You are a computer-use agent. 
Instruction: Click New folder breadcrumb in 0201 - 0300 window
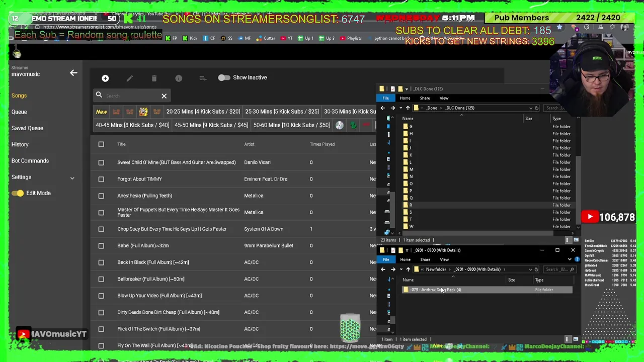[436, 269]
